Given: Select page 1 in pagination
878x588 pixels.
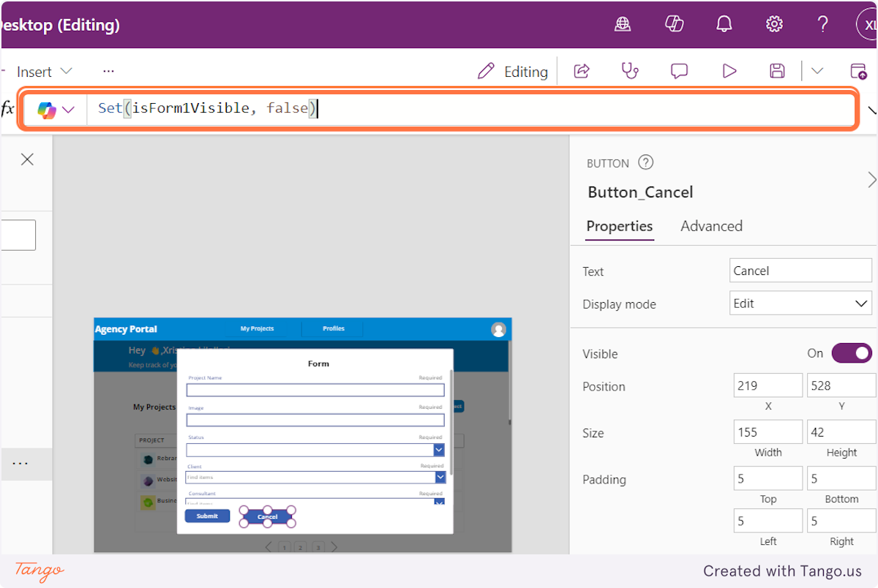Looking at the screenshot, I should click(x=283, y=547).
